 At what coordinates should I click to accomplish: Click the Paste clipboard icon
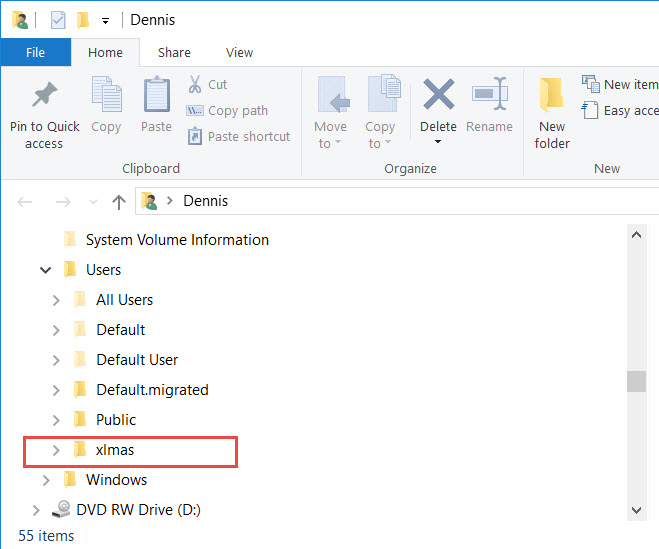pos(156,94)
